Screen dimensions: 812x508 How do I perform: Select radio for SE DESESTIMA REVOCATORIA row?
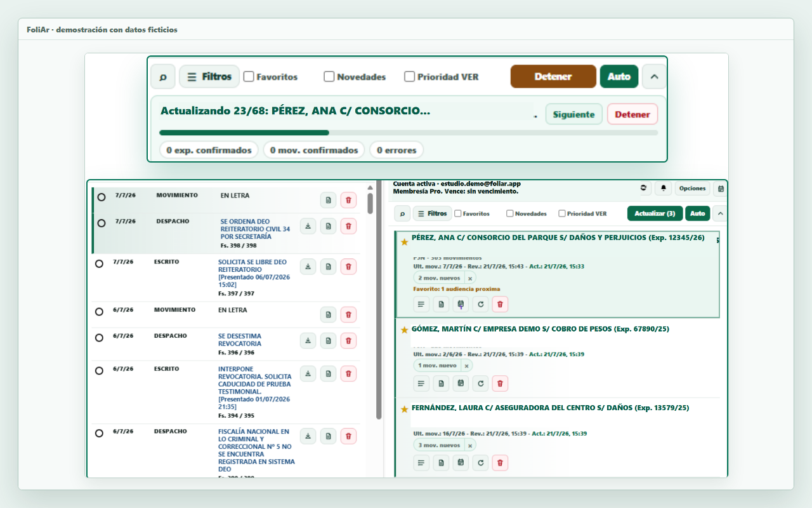pos(99,338)
